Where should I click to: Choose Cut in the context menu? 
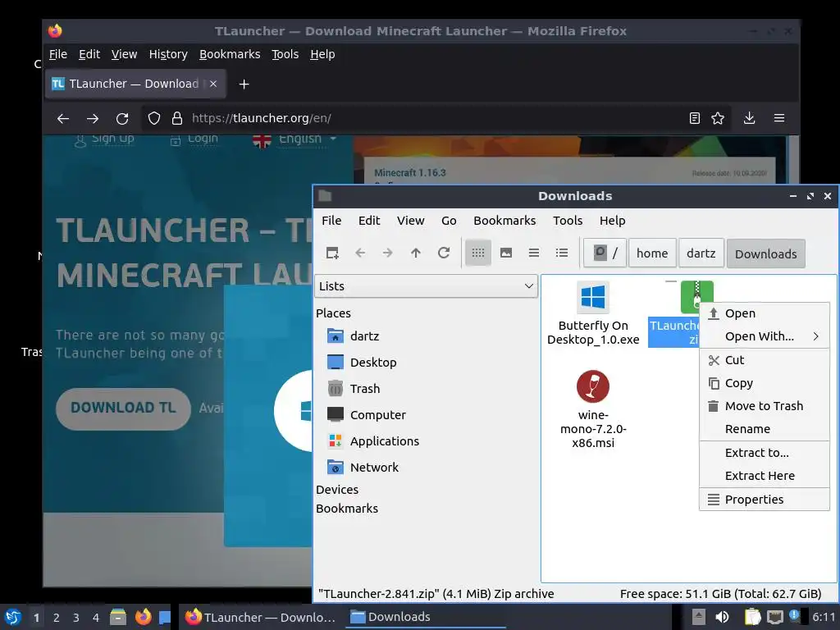tap(765, 360)
